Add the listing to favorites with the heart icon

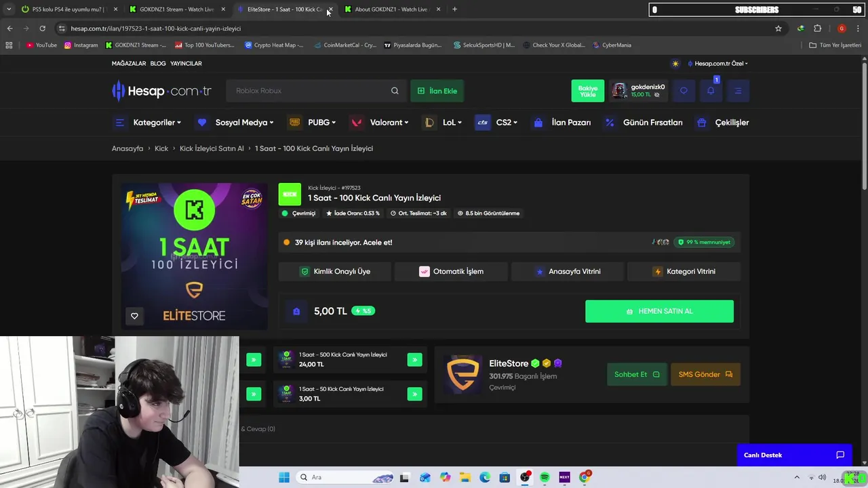[x=134, y=316]
